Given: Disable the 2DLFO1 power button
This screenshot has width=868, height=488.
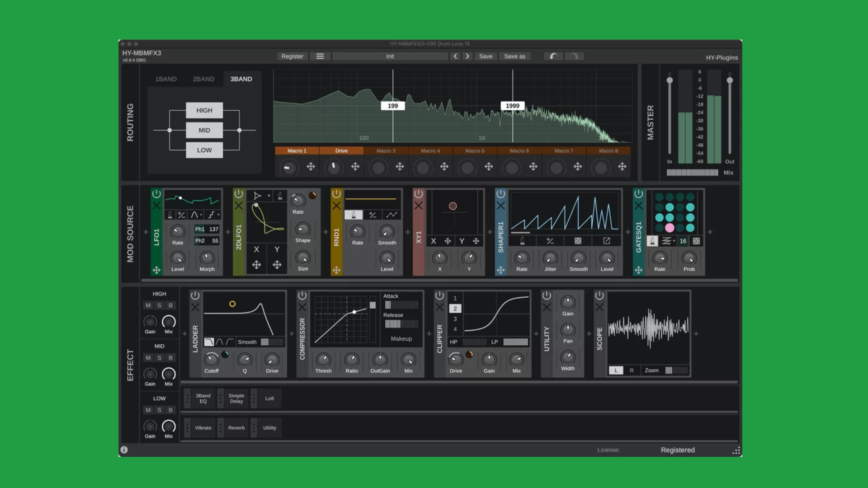Looking at the screenshot, I should point(239,194).
